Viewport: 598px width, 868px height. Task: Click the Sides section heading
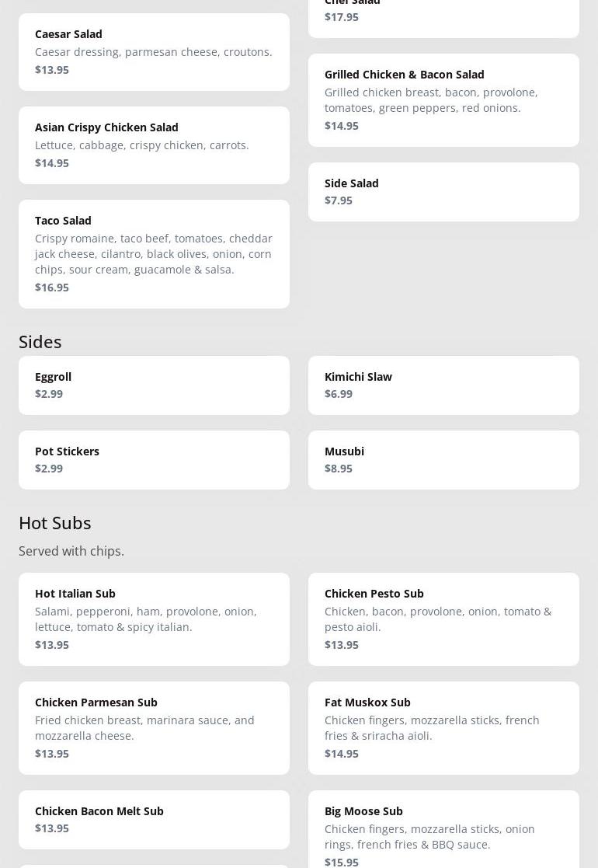tap(40, 342)
